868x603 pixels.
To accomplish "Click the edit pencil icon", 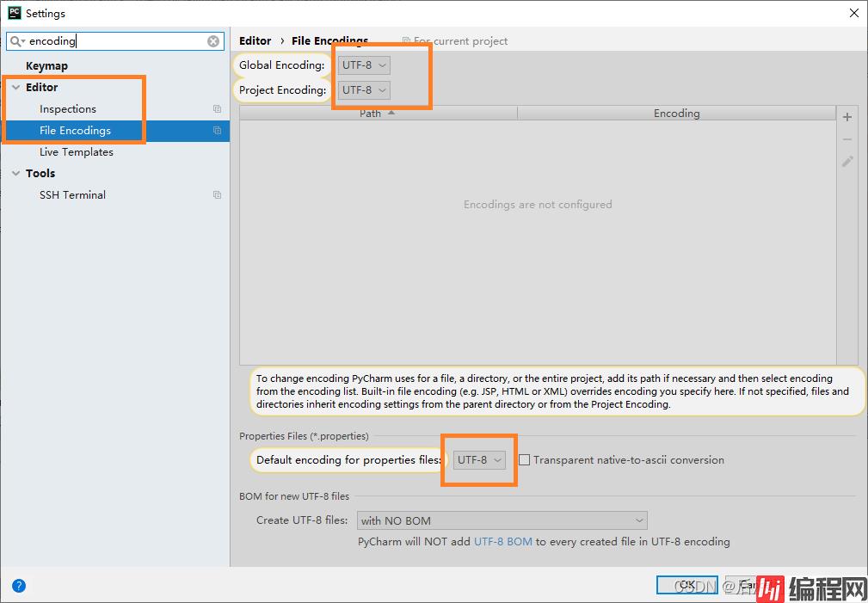I will click(847, 162).
